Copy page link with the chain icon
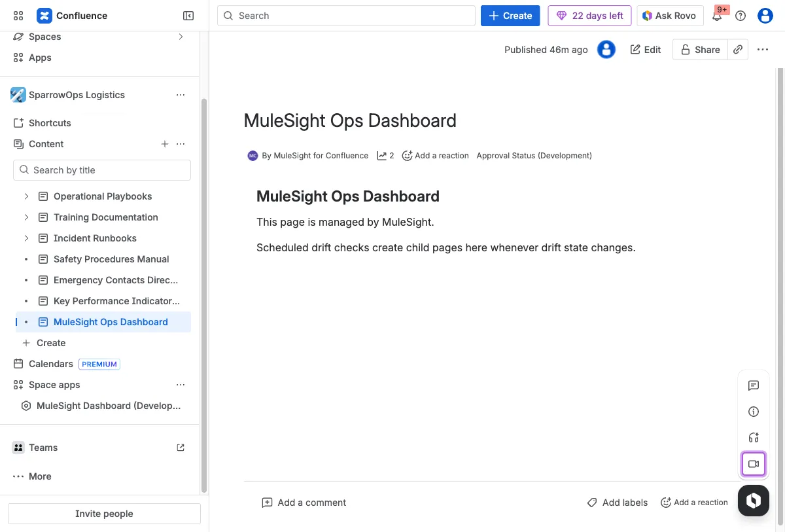This screenshot has width=785, height=532. (x=738, y=50)
